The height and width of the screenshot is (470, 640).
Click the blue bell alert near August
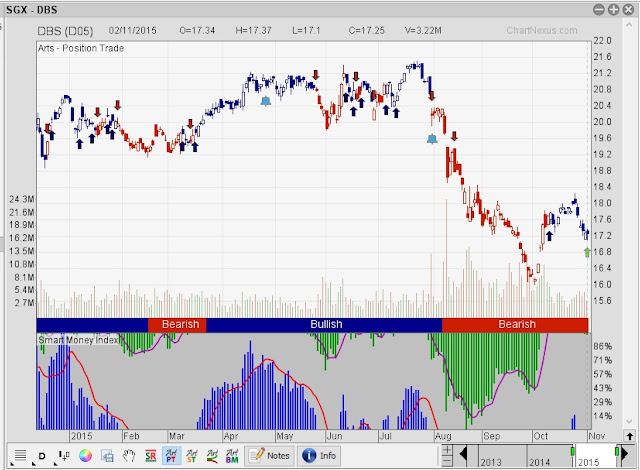coord(432,139)
